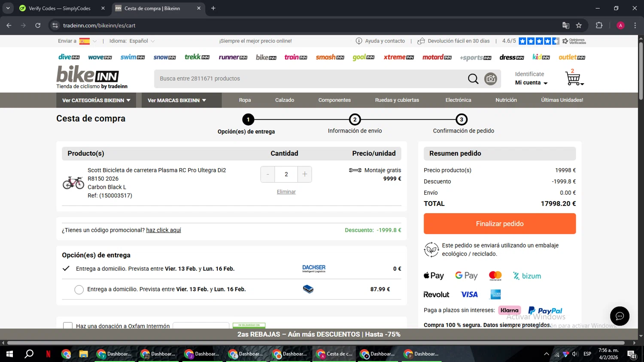Image resolution: width=644 pixels, height=362 pixels.
Task: Click the Finalizar pedido button
Action: (500, 223)
